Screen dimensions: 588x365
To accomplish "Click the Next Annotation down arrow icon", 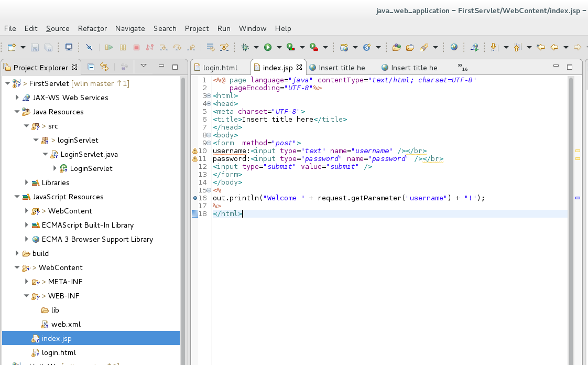I will point(494,47).
